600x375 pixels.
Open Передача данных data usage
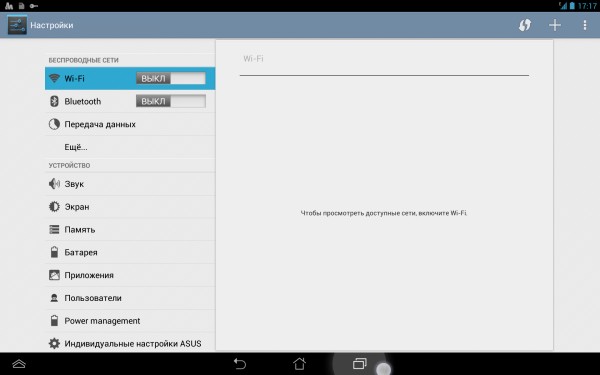click(x=130, y=124)
